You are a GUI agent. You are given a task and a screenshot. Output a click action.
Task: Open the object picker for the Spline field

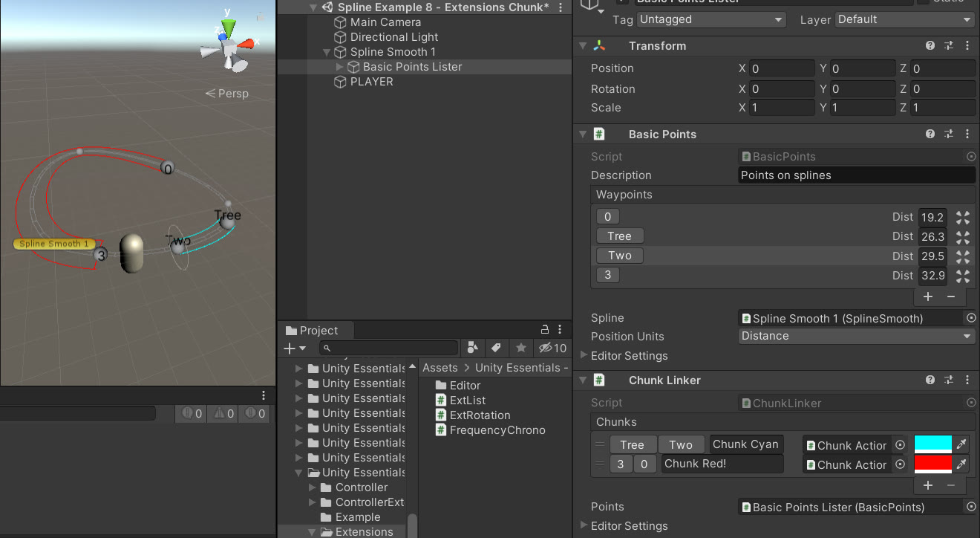pos(971,318)
